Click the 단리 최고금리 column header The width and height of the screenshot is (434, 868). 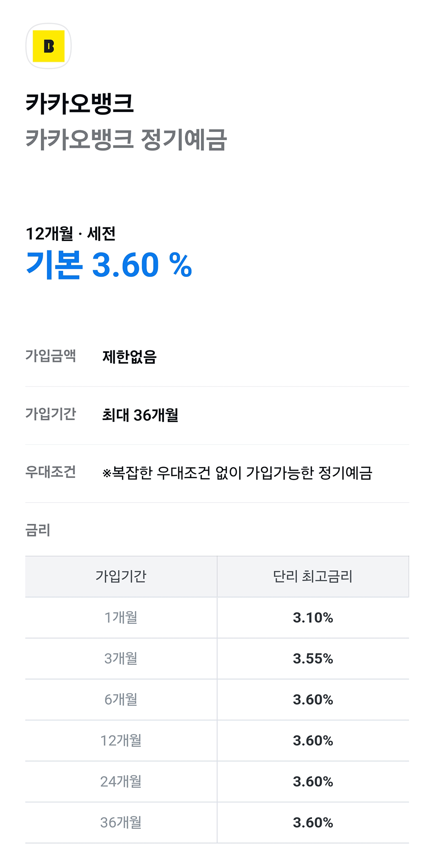[x=312, y=576]
